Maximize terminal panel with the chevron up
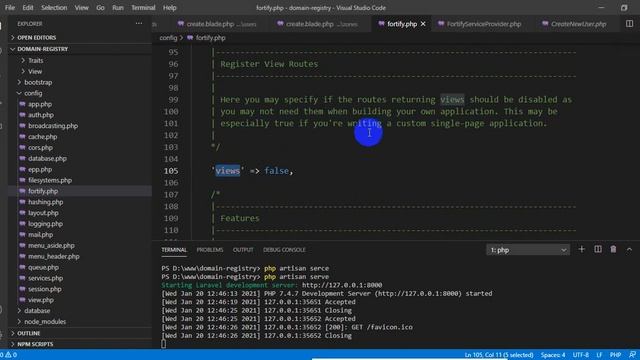Viewport: 640px width, 360px height. tap(629, 249)
